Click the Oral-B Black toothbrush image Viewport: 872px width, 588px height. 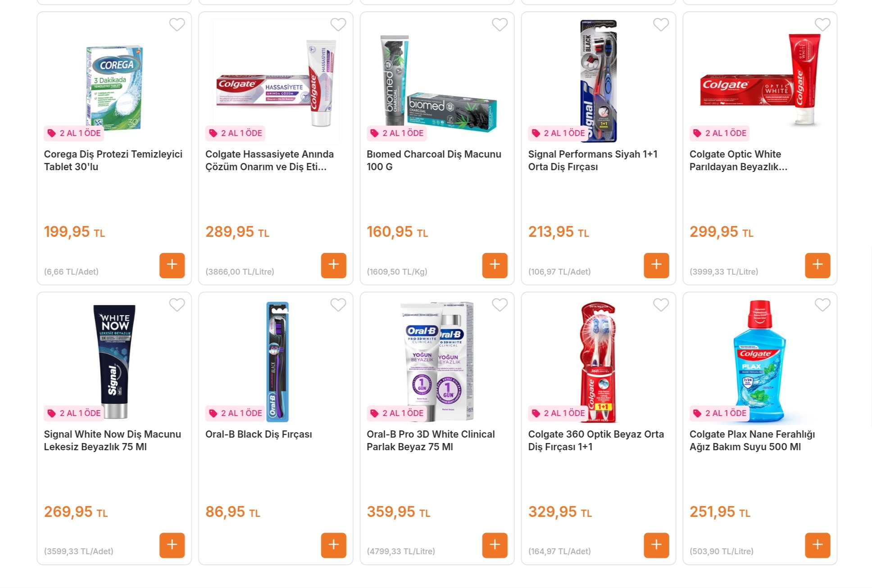pos(277,360)
